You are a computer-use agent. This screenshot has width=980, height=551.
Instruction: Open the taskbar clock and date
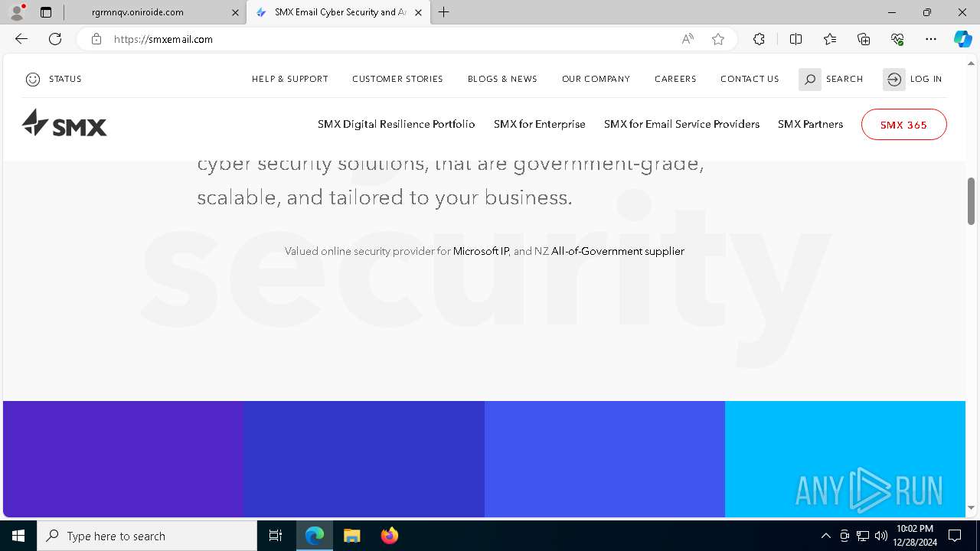[916, 536]
